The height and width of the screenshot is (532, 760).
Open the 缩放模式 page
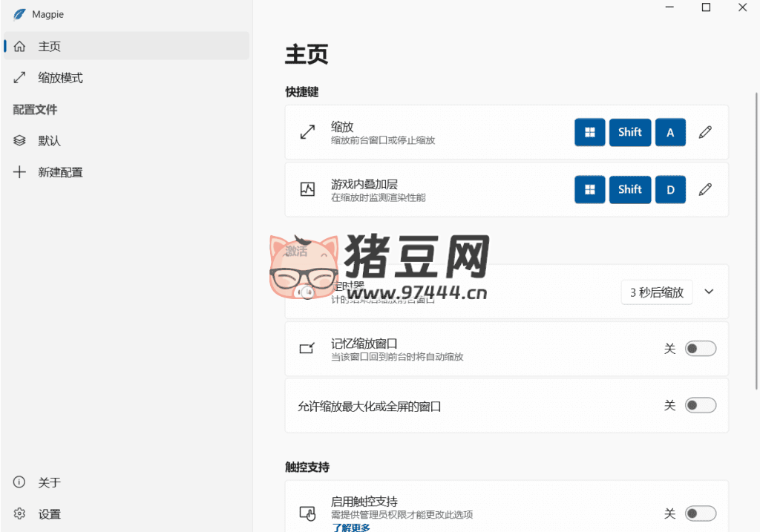point(60,78)
